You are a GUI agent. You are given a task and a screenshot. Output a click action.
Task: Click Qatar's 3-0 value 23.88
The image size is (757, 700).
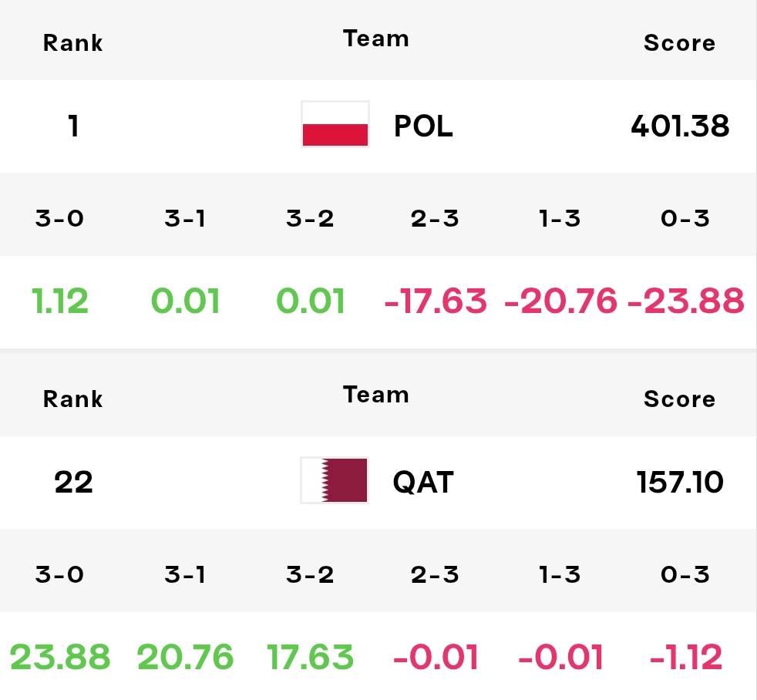coord(60,657)
